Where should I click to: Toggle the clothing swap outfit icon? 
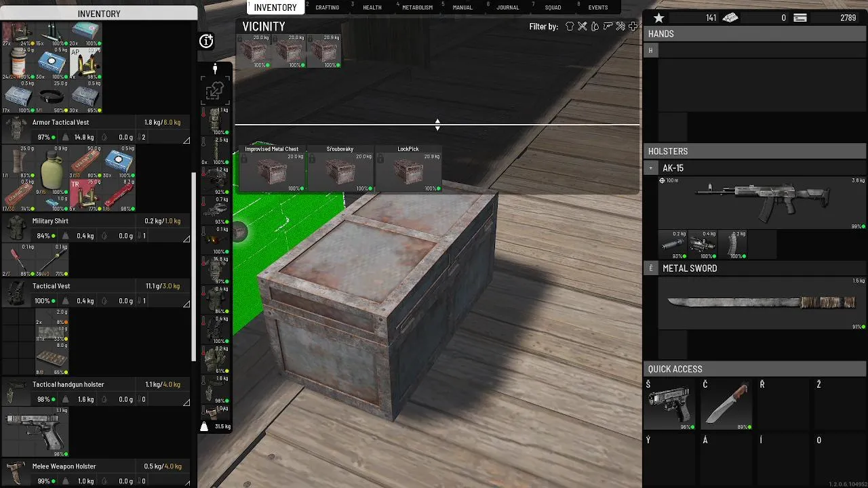point(215,90)
